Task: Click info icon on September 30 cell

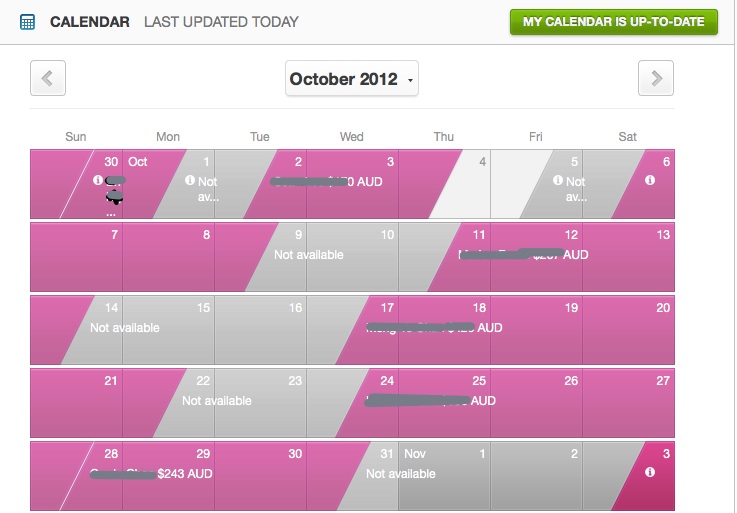Action: (98, 180)
